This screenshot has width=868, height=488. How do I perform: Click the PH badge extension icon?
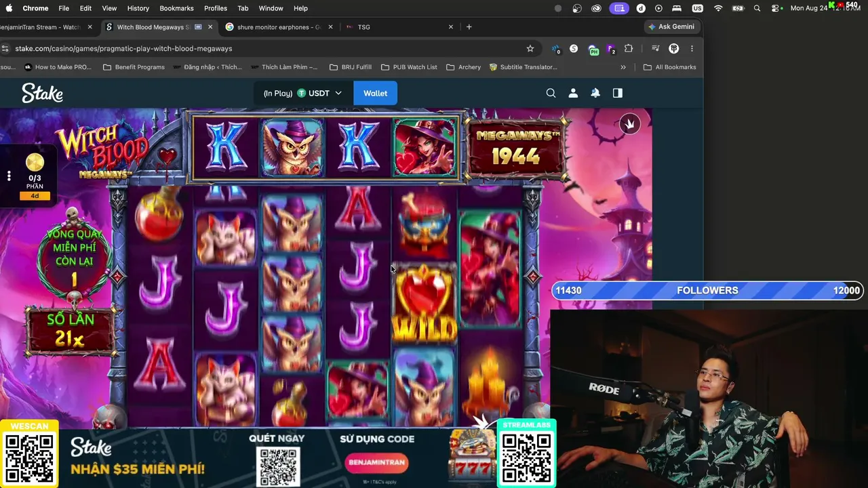point(593,49)
